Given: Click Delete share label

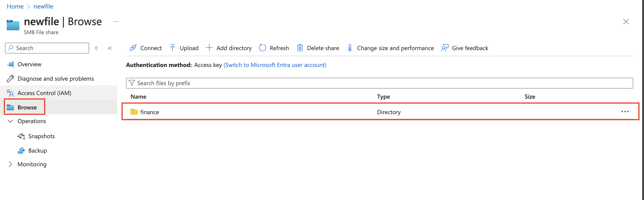Looking at the screenshot, I should pos(323,48).
